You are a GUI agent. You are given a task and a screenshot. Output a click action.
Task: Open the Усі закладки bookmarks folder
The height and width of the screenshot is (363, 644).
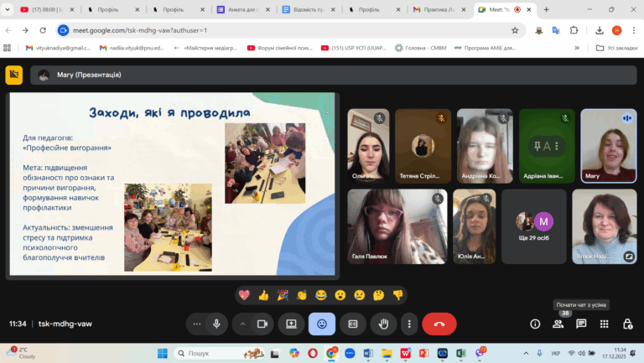click(616, 48)
